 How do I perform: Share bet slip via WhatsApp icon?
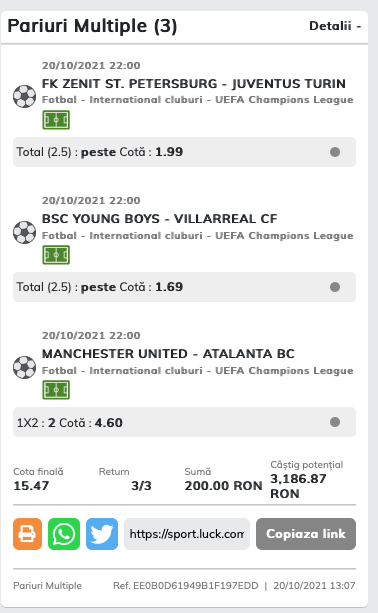tap(64, 534)
